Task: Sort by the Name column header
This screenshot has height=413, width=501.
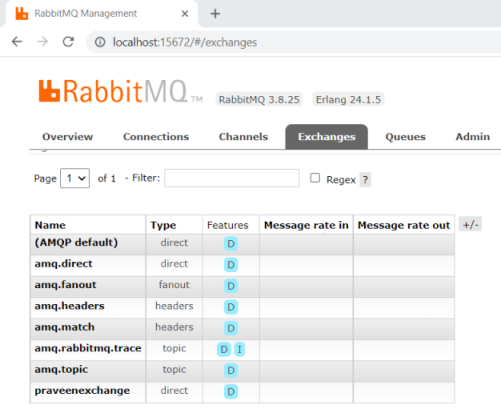Action: (x=50, y=225)
